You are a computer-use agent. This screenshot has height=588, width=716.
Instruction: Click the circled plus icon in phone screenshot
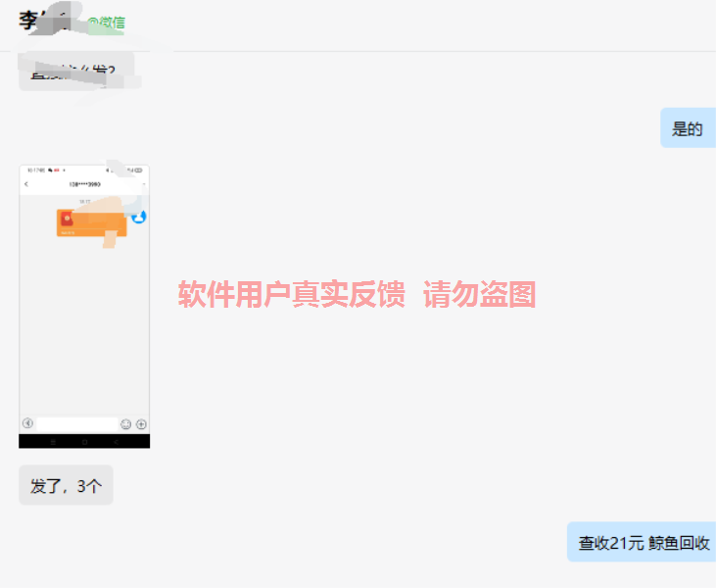click(x=142, y=424)
